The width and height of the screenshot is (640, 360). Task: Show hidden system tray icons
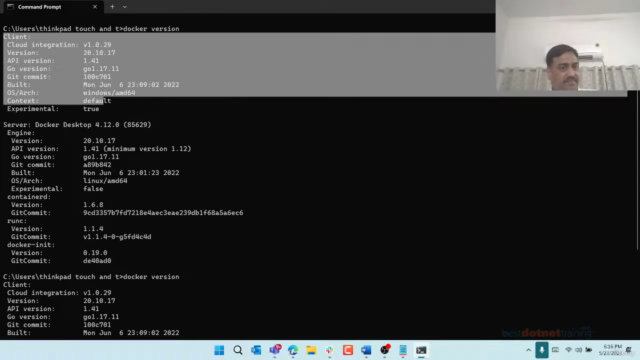pyautogui.click(x=528, y=350)
